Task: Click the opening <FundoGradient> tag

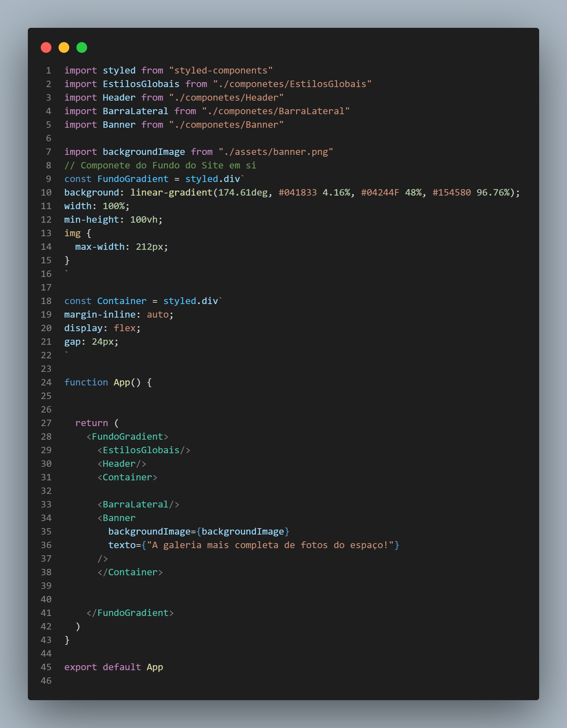Action: (127, 437)
